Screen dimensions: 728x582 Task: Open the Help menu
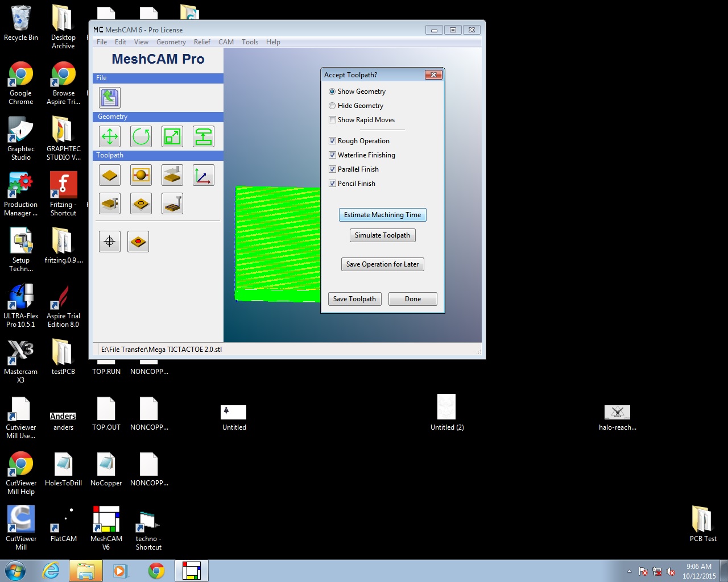(273, 42)
